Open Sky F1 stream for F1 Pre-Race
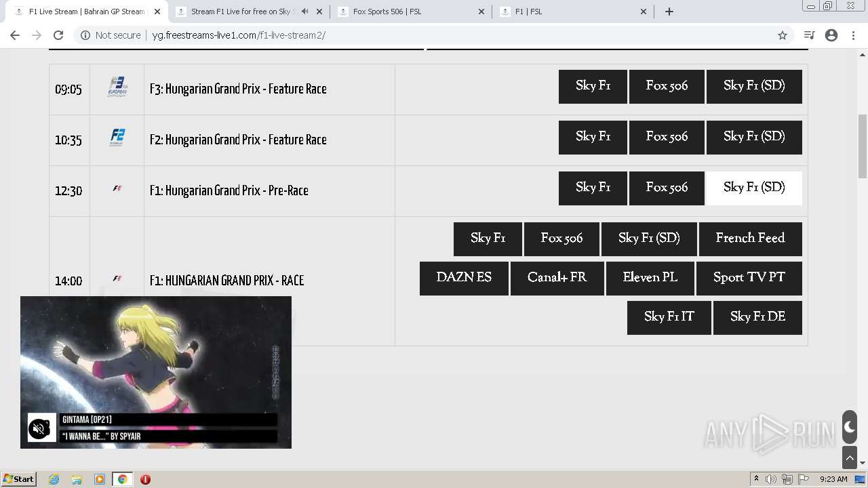This screenshot has height=488, width=868. [593, 188]
